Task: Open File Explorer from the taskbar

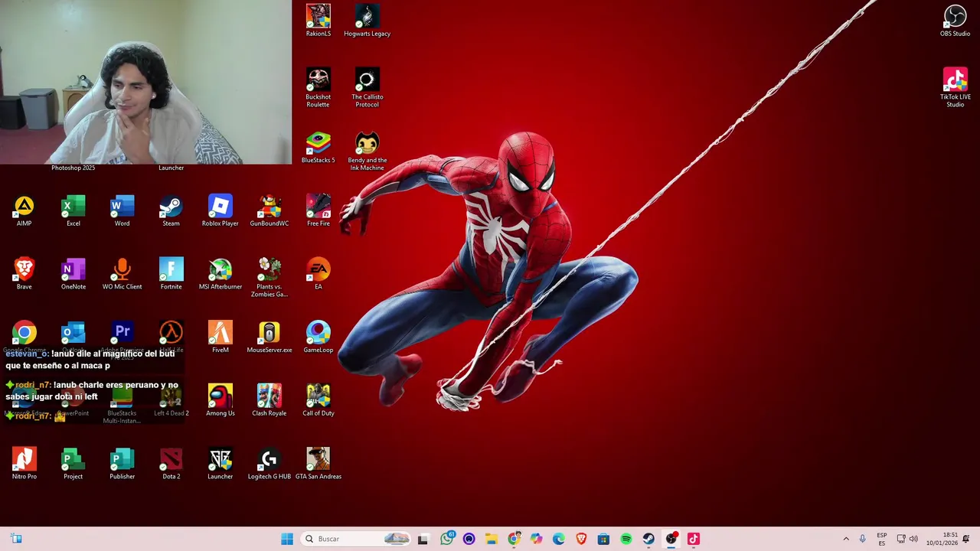Action: (x=492, y=539)
